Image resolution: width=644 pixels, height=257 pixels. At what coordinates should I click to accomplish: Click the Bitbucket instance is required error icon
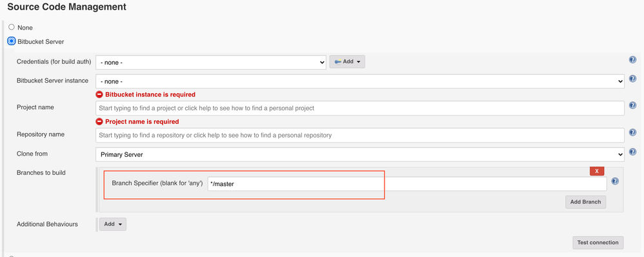click(99, 94)
